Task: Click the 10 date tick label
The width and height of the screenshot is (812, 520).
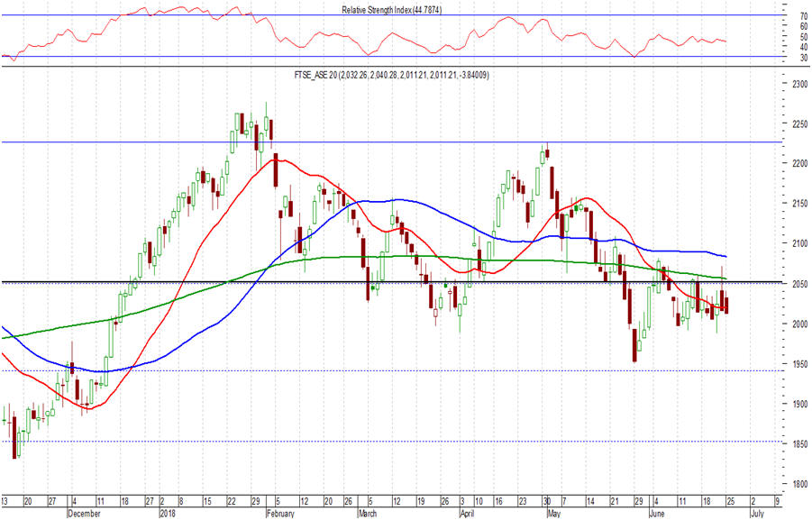Action: [x=479, y=502]
